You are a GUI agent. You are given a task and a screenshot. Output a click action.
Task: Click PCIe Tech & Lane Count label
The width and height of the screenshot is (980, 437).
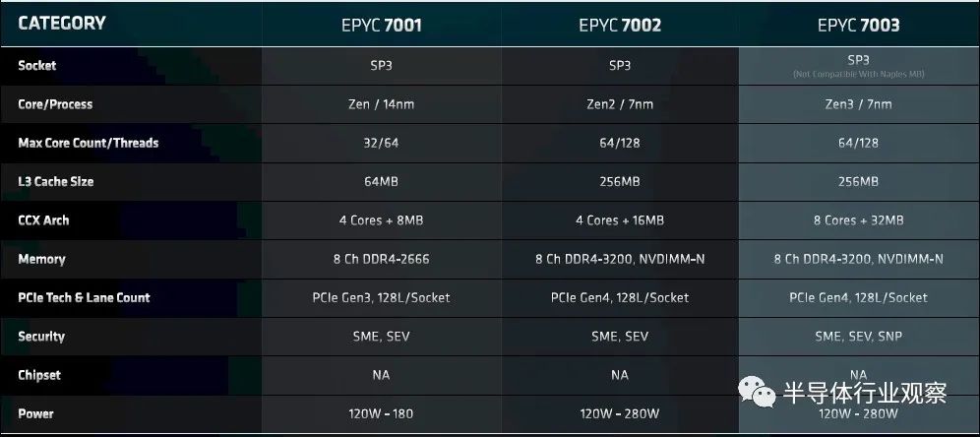84,297
